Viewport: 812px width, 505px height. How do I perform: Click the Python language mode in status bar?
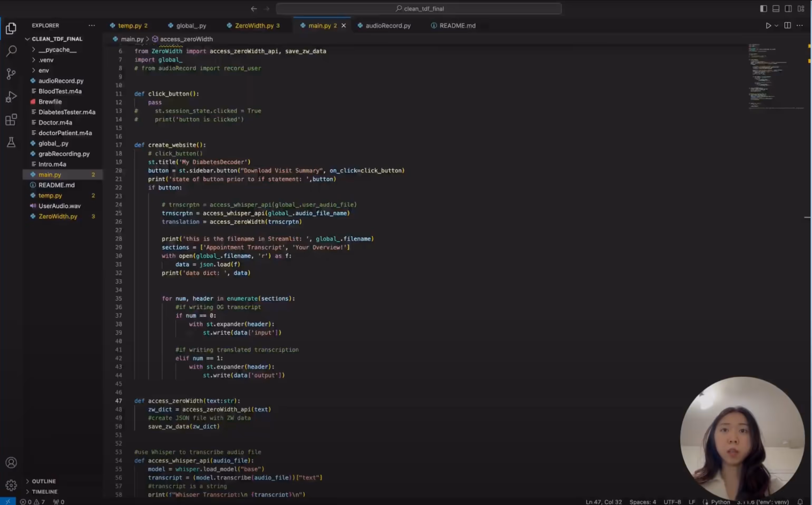coord(720,502)
